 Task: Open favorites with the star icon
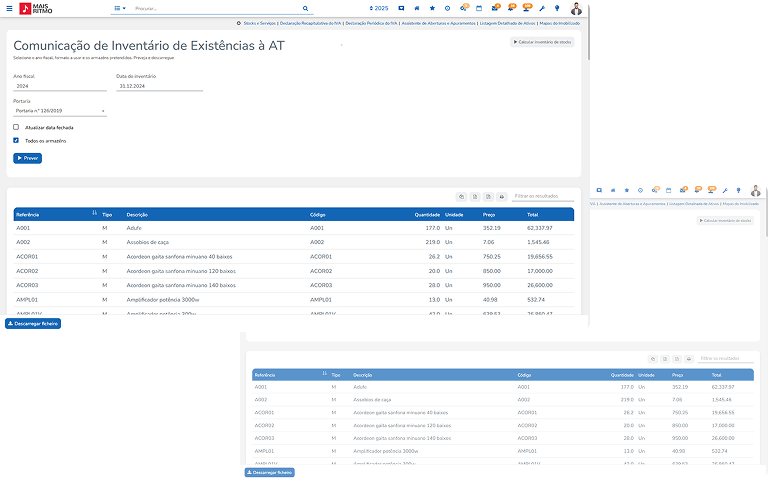432,8
